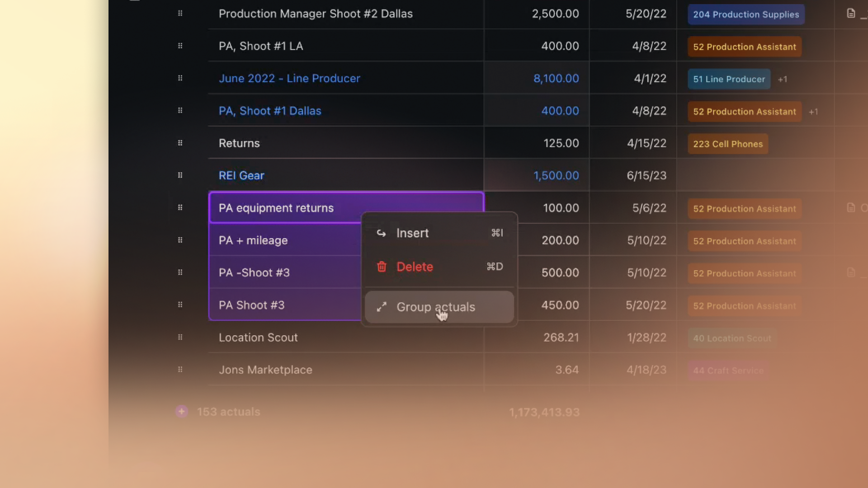Click the trash icon beside Delete

(x=382, y=267)
